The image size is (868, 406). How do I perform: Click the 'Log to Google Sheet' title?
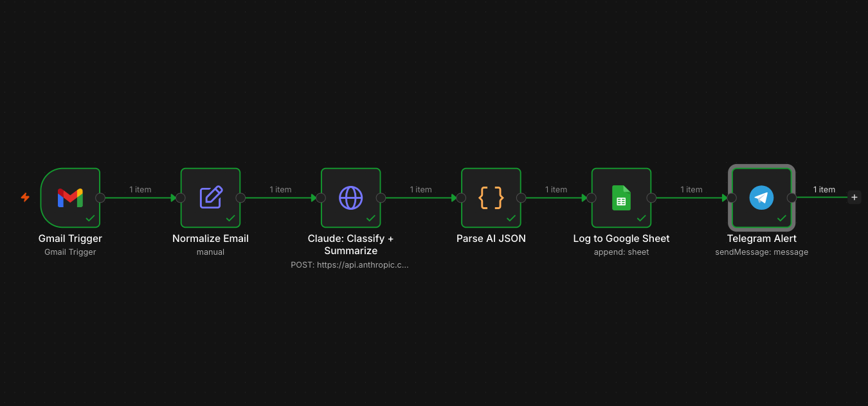click(621, 238)
